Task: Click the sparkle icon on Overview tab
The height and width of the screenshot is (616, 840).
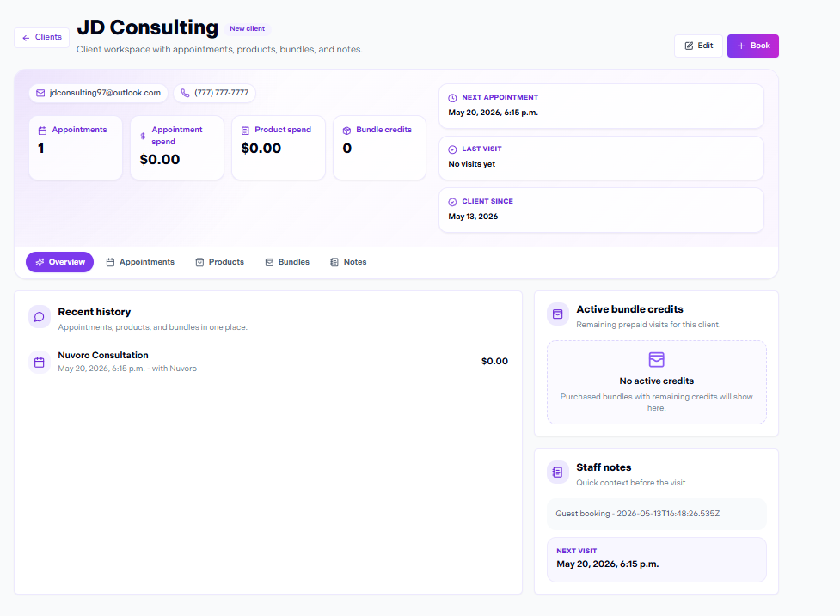Action: pyautogui.click(x=40, y=262)
